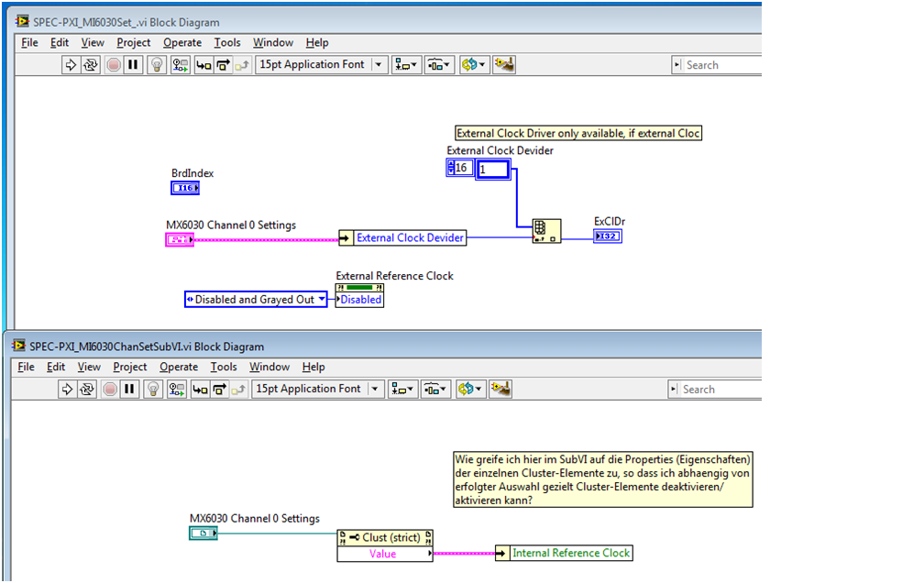924x583 pixels.
Task: Click Step Out in ChanSetSubVI.vi toolbar
Action: tap(238, 389)
